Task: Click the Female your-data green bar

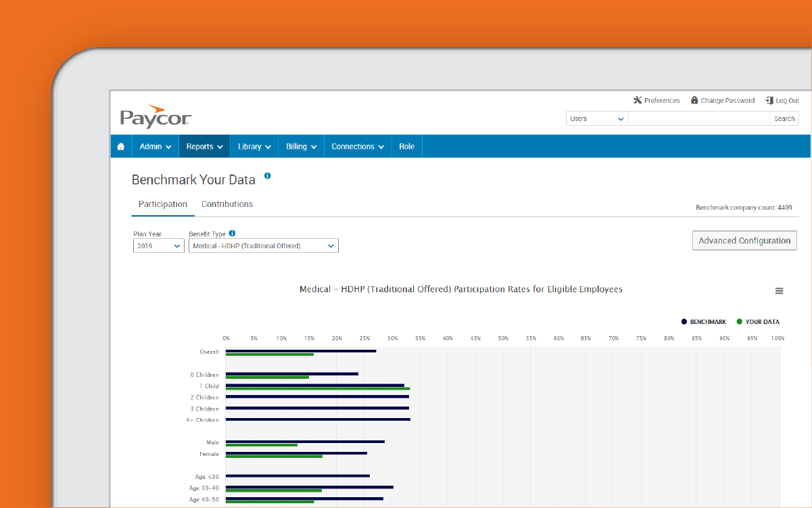Action: [274, 457]
